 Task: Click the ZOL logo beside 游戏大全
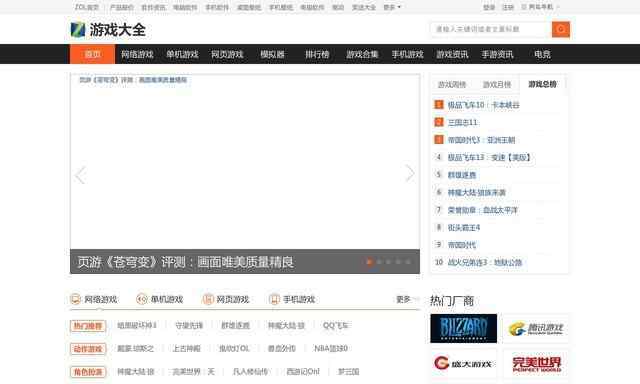[78, 30]
